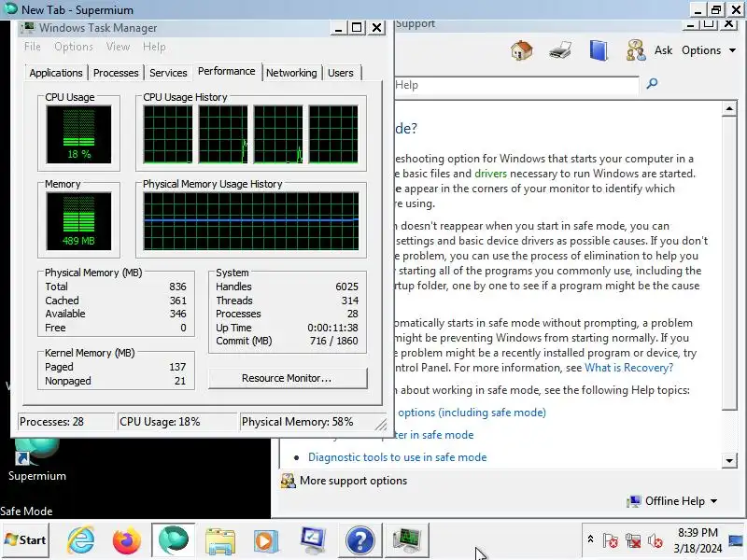This screenshot has height=560, width=747.
Task: Click CPU Usage: 18% in status bar
Action: pyautogui.click(x=160, y=422)
